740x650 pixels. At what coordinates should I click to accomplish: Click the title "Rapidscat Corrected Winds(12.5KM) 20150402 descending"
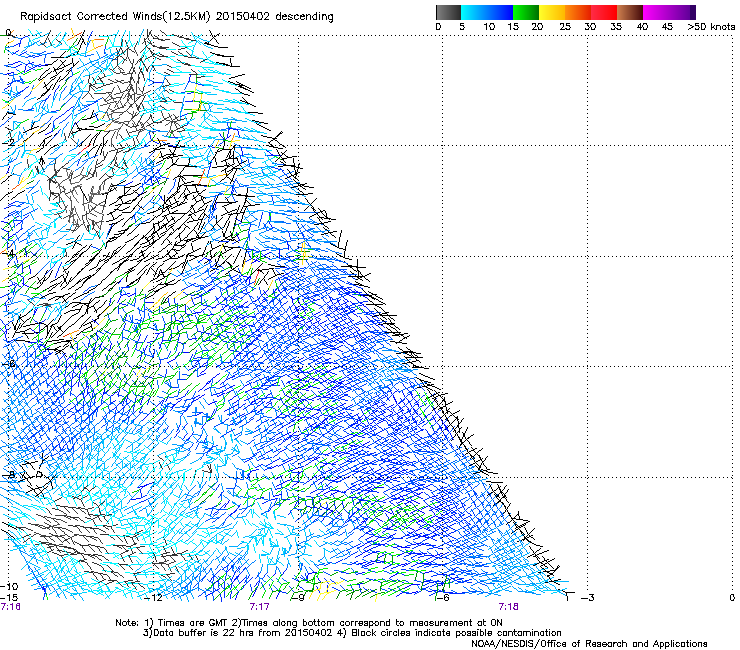click(x=177, y=17)
